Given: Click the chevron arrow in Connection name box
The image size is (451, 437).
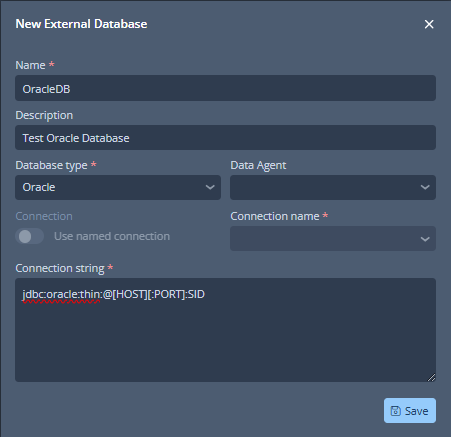Looking at the screenshot, I should [425, 239].
